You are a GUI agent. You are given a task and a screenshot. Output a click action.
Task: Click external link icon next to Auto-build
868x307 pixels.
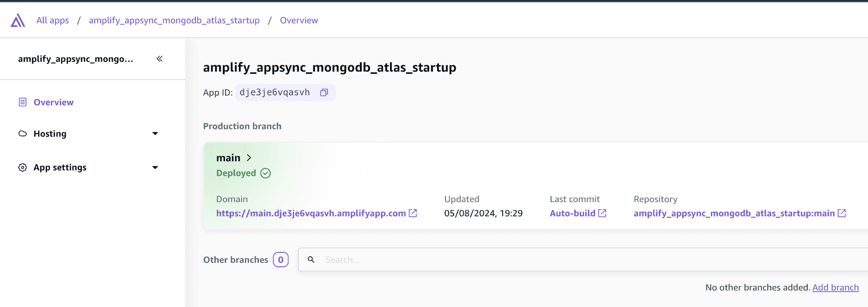point(602,213)
